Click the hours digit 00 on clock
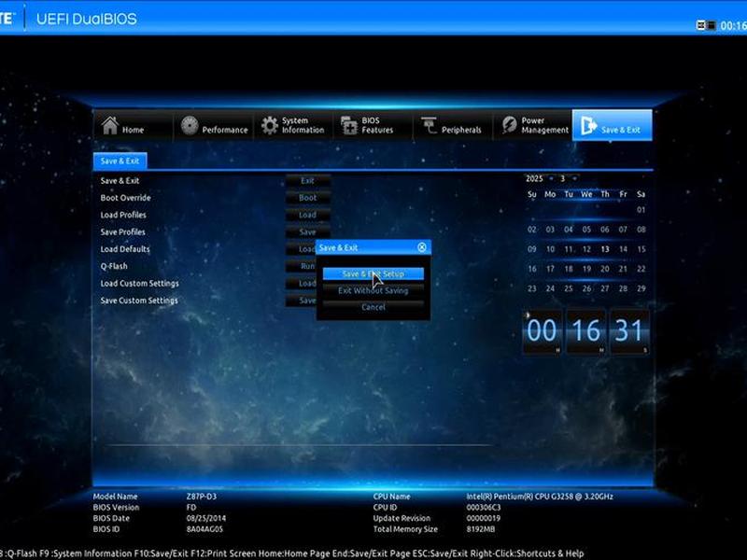 coord(543,331)
